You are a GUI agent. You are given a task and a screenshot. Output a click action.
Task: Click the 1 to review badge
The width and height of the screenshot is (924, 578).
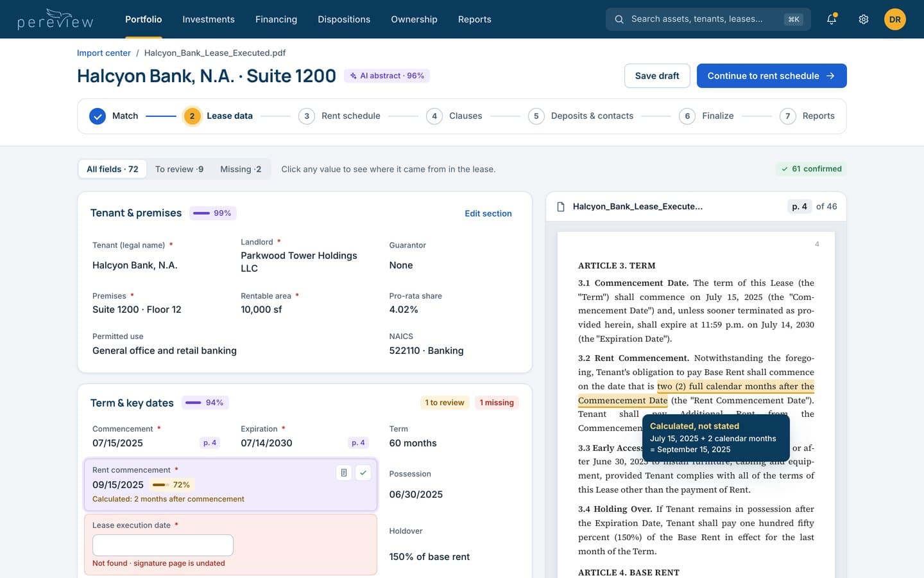444,402
